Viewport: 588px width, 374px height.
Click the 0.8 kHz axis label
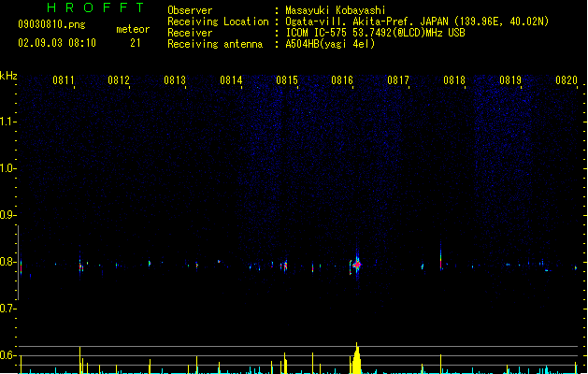pyautogui.click(x=7, y=262)
